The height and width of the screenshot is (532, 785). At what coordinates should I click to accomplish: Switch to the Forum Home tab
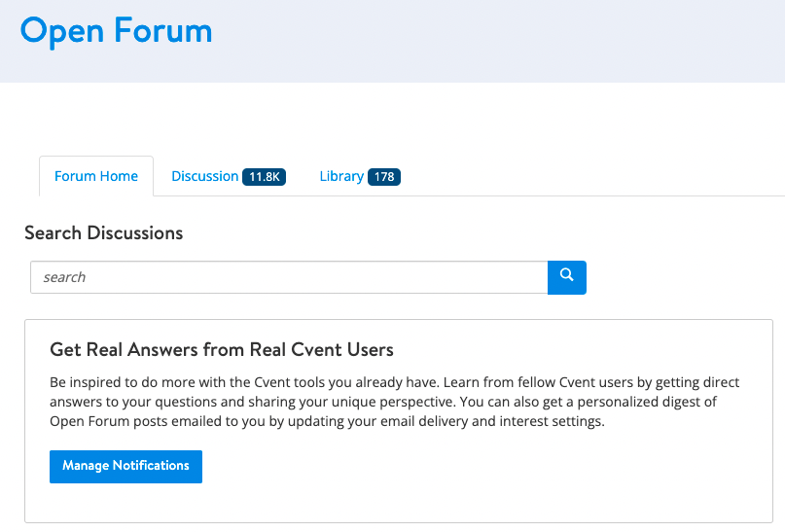coord(96,176)
